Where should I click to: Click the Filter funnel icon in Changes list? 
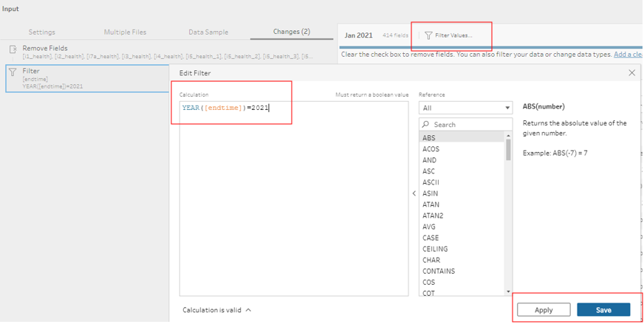pos(13,72)
